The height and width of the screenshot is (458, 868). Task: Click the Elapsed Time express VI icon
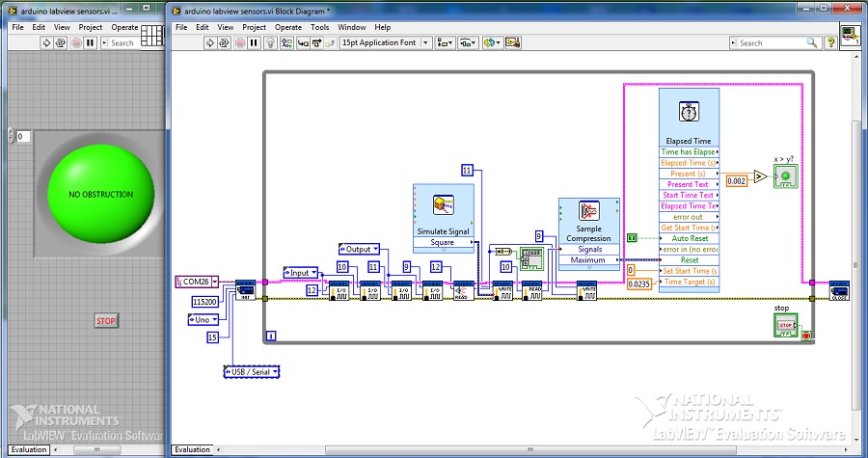[x=689, y=113]
